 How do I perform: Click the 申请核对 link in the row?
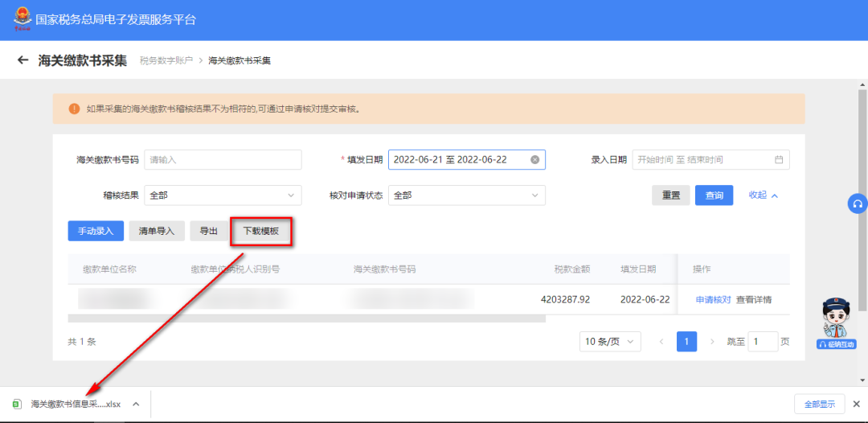pos(713,299)
